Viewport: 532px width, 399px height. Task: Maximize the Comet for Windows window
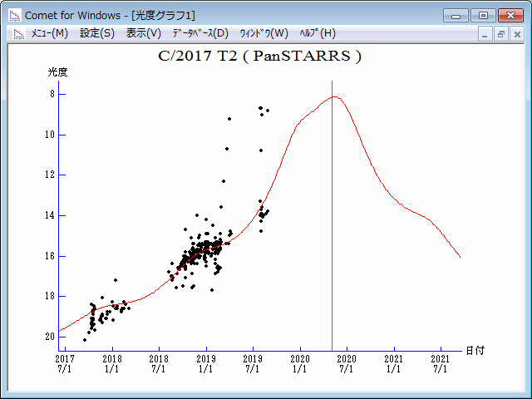click(x=482, y=15)
